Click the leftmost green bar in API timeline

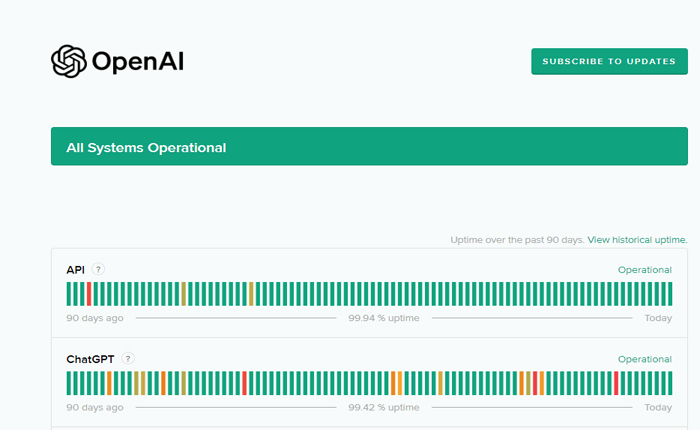point(69,293)
